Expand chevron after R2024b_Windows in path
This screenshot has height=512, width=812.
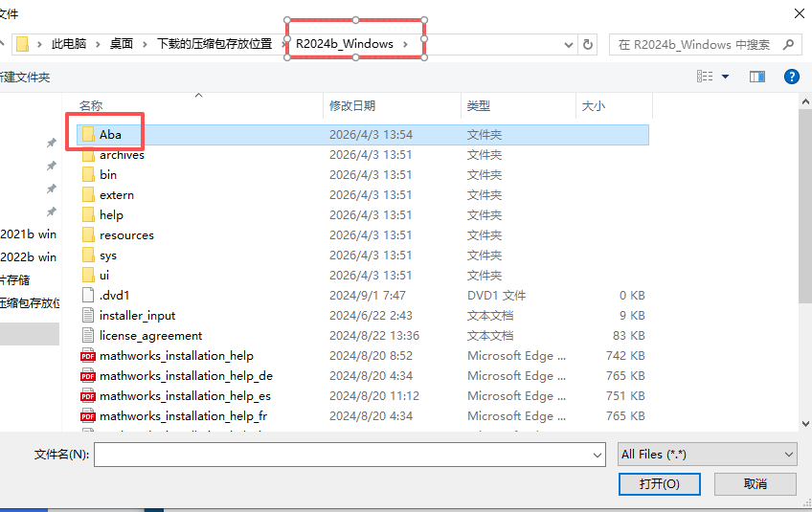pos(405,45)
